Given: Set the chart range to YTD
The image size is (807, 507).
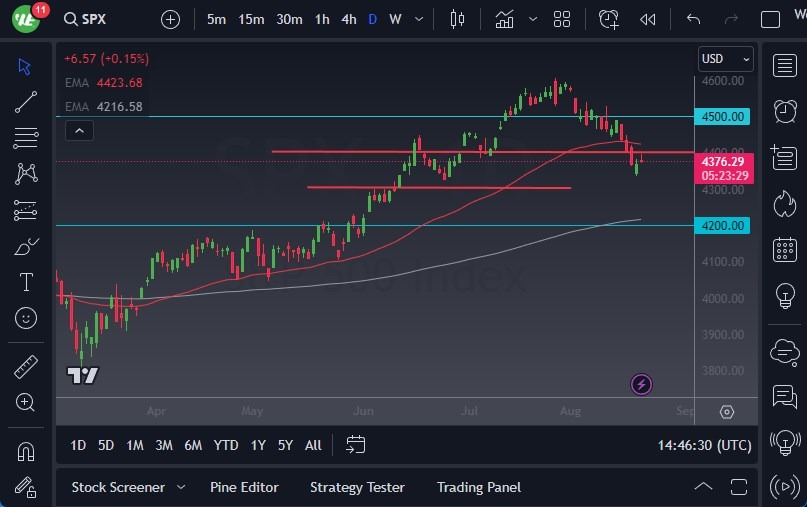Looking at the screenshot, I should point(226,445).
